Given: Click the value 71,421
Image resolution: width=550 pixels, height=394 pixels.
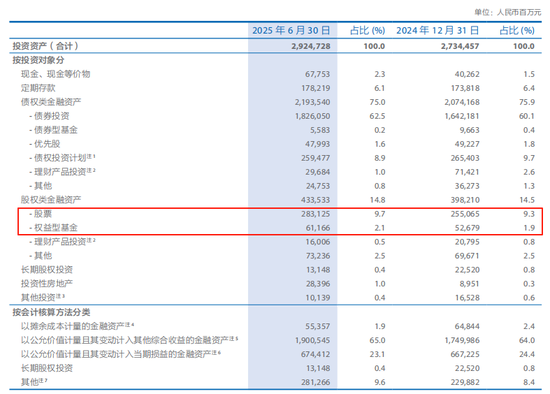Looking at the screenshot, I should [467, 172].
